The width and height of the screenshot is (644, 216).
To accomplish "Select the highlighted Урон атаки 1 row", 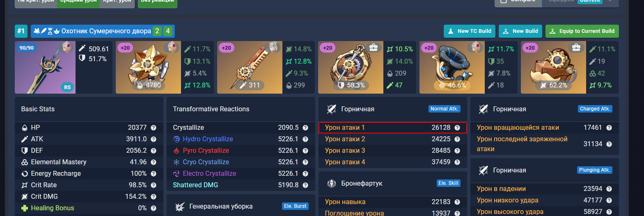I will coord(393,128).
